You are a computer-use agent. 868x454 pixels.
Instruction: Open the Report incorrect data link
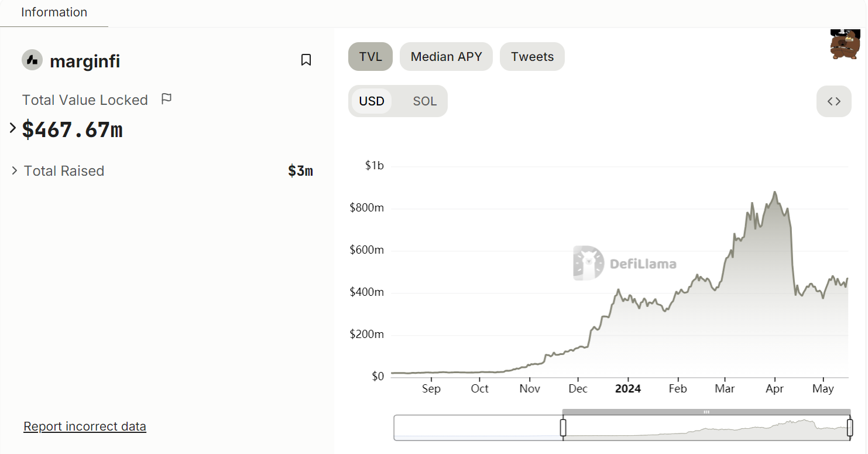click(x=85, y=426)
